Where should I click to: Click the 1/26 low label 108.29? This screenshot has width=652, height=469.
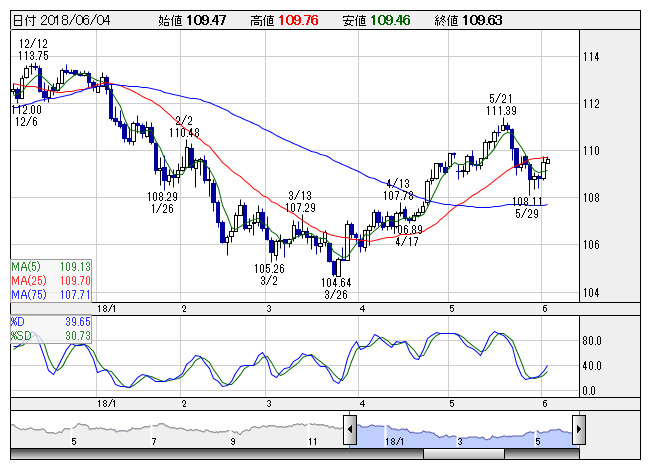[x=162, y=202]
